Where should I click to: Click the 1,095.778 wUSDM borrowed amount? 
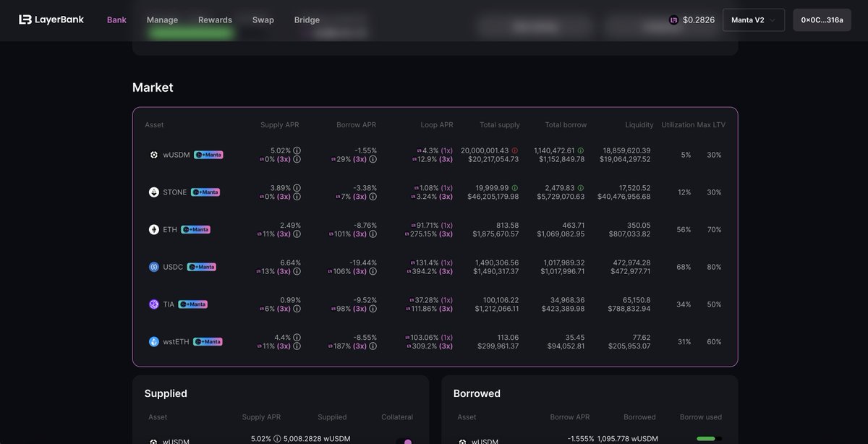(x=628, y=439)
